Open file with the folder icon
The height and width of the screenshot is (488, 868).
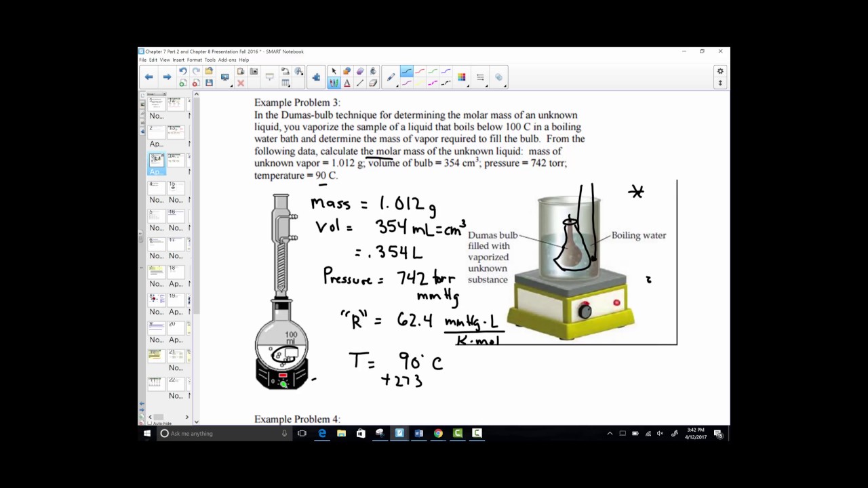point(209,70)
